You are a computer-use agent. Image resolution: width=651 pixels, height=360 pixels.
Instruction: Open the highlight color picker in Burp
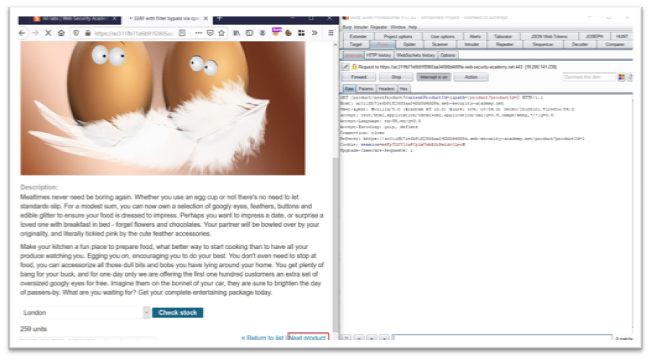pyautogui.click(x=622, y=77)
